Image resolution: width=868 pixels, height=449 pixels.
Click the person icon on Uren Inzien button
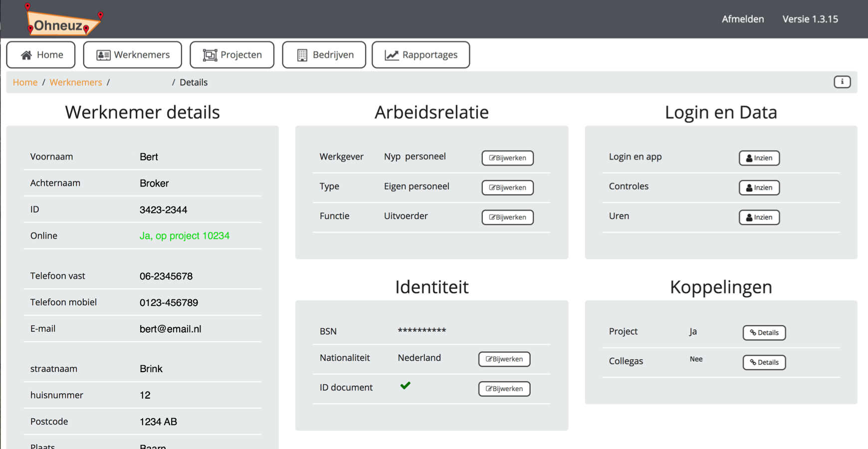750,217
